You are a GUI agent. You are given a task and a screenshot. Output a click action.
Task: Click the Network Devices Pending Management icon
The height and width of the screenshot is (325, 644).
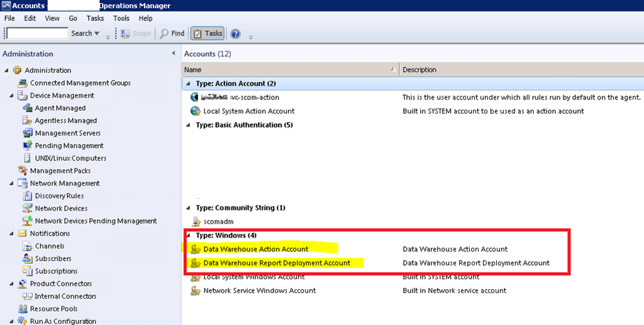(28, 221)
